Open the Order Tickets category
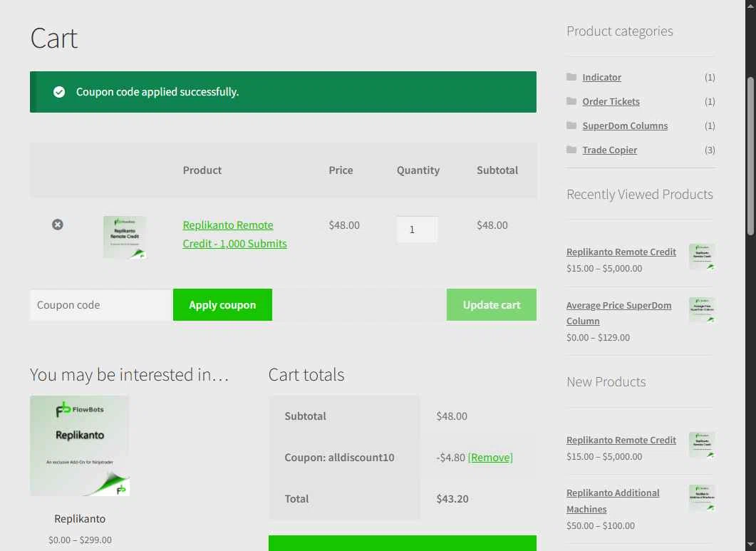This screenshot has height=551, width=756. point(611,101)
